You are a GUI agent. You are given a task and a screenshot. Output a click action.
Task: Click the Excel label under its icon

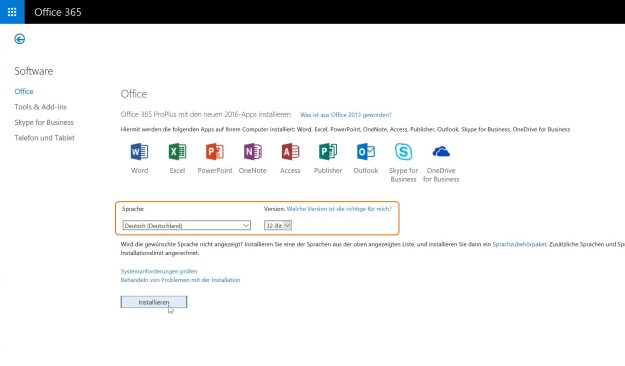(x=177, y=170)
